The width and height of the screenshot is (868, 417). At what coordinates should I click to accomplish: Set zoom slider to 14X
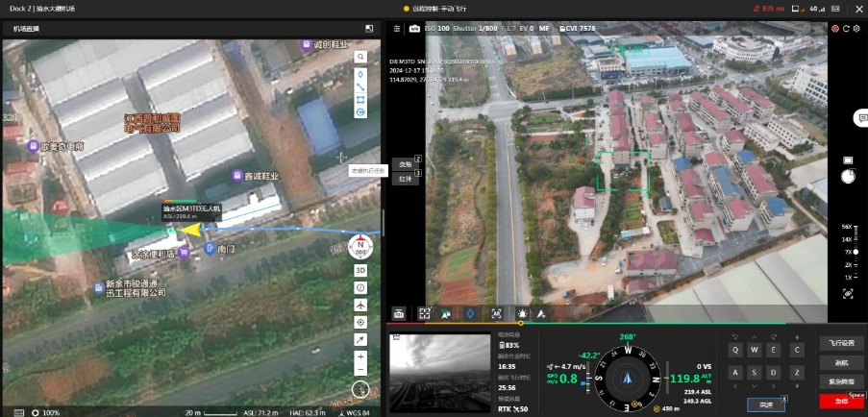tap(847, 239)
